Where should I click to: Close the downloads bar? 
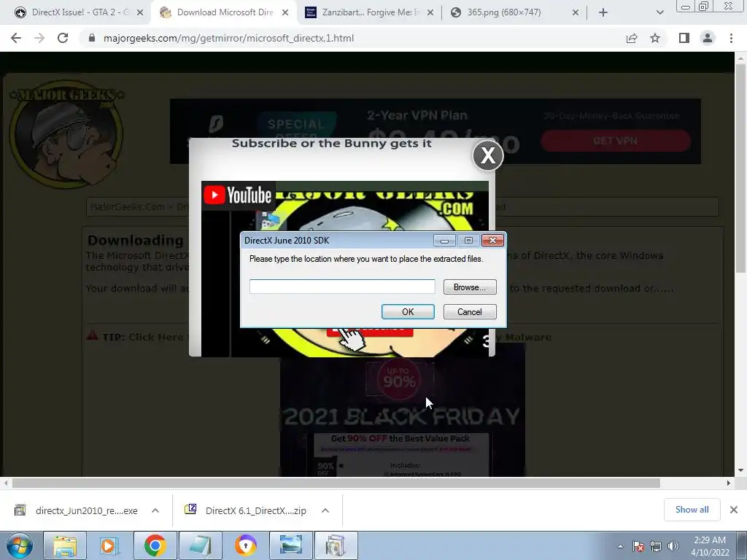pyautogui.click(x=734, y=510)
